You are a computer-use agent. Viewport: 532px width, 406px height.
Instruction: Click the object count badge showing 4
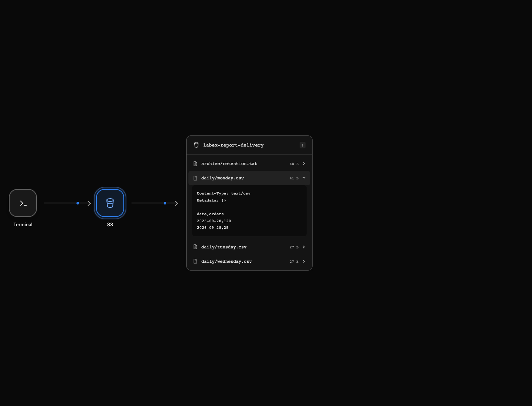coord(303,145)
